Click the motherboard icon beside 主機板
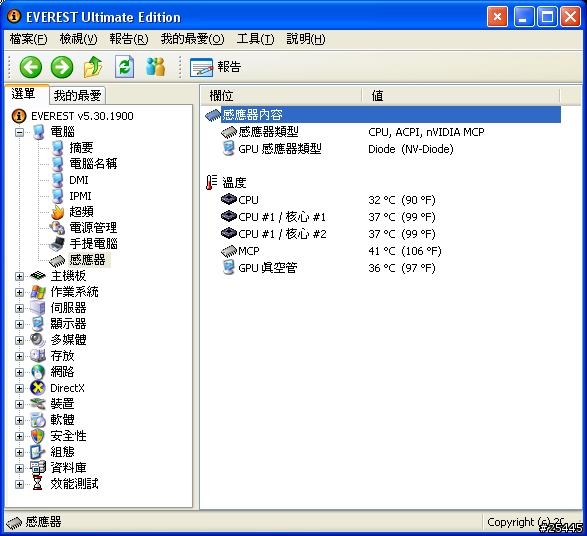 37,276
